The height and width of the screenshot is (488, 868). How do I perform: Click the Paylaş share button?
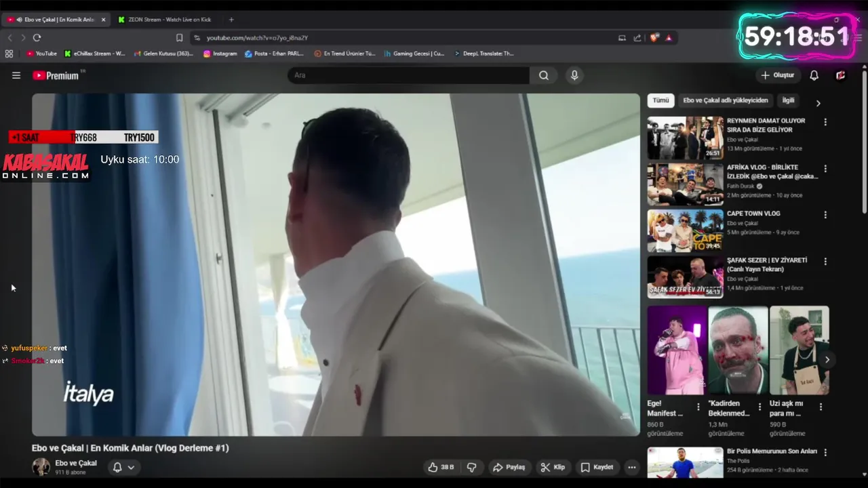click(x=509, y=467)
